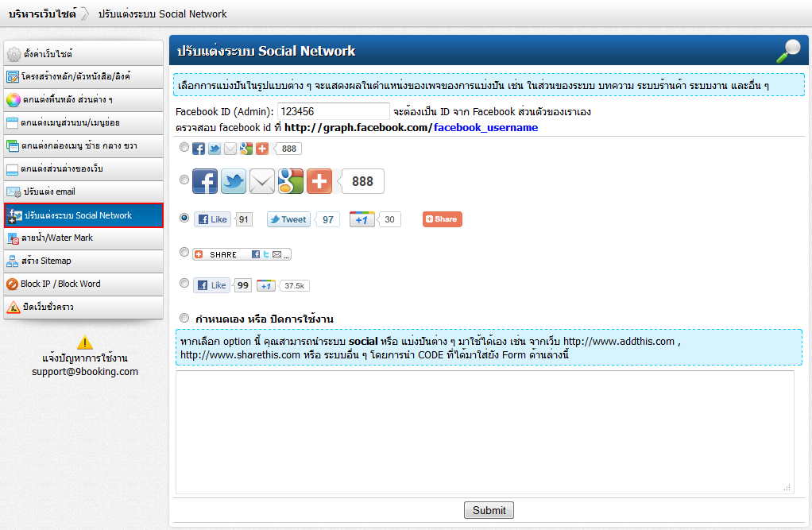The width and height of the screenshot is (812, 530).
Task: Click the +1 button showing 37.5k
Action: click(x=266, y=286)
